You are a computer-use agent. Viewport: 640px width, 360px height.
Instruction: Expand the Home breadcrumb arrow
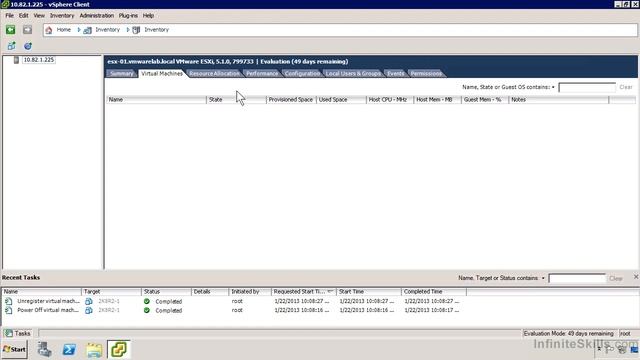click(x=79, y=30)
